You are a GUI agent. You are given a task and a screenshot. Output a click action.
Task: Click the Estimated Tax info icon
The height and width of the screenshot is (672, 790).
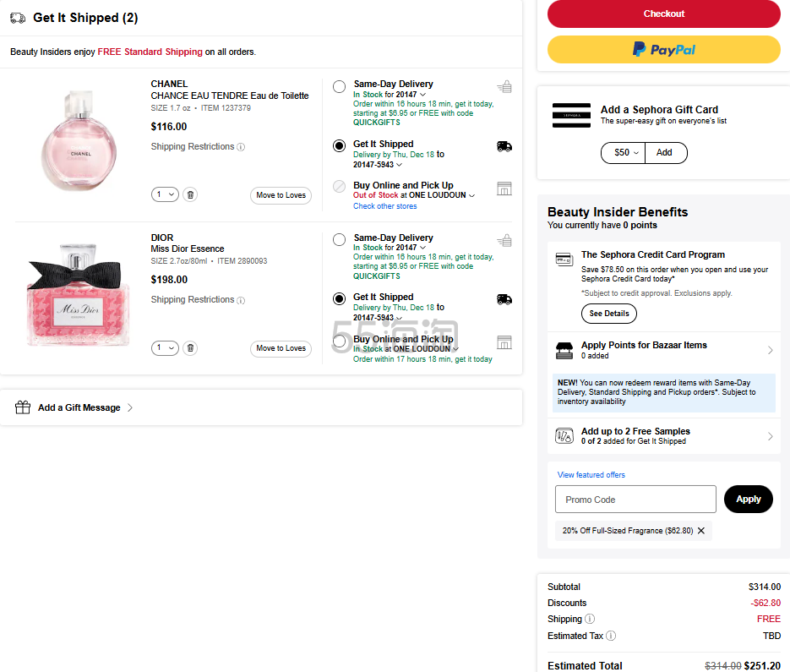coord(611,636)
